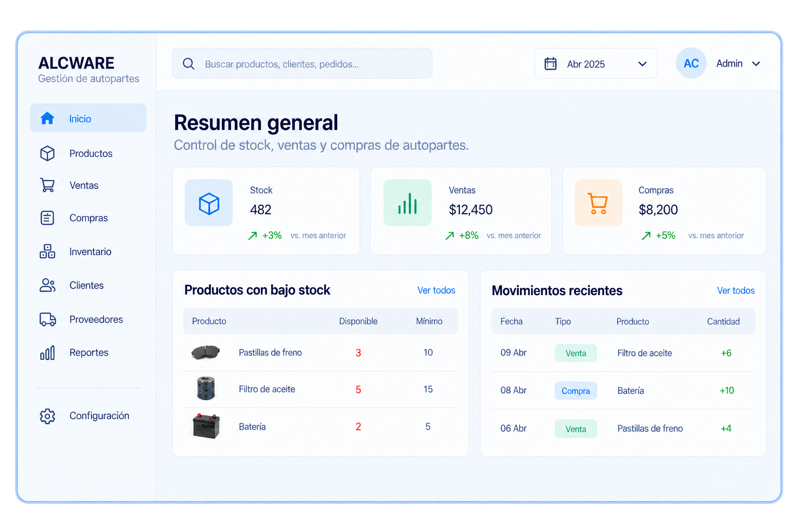Open the Admin user menu chevron

click(x=756, y=64)
